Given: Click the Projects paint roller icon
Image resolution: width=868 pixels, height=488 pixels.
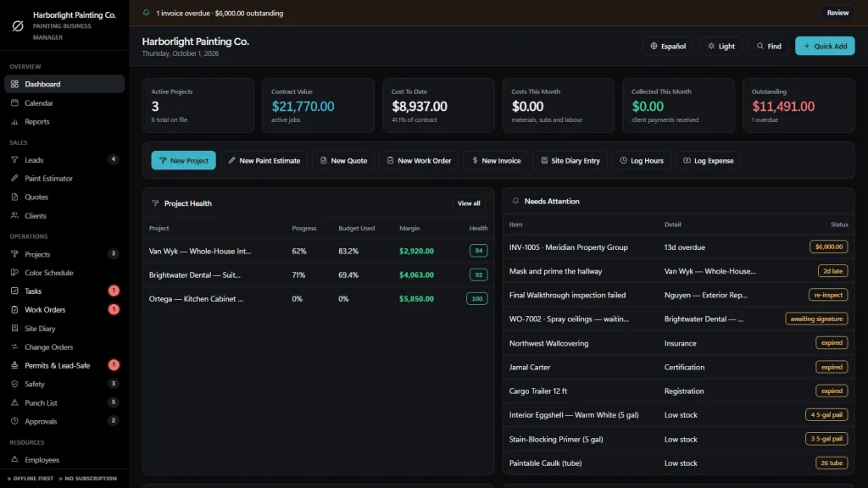Looking at the screenshot, I should pyautogui.click(x=15, y=254).
